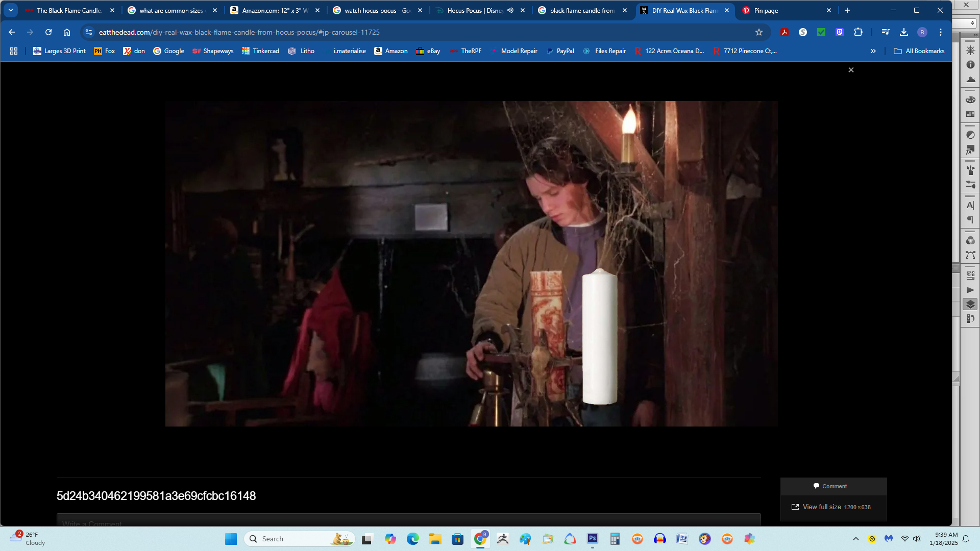Show hidden system tray icons
Image resolution: width=980 pixels, height=551 pixels.
point(856,539)
